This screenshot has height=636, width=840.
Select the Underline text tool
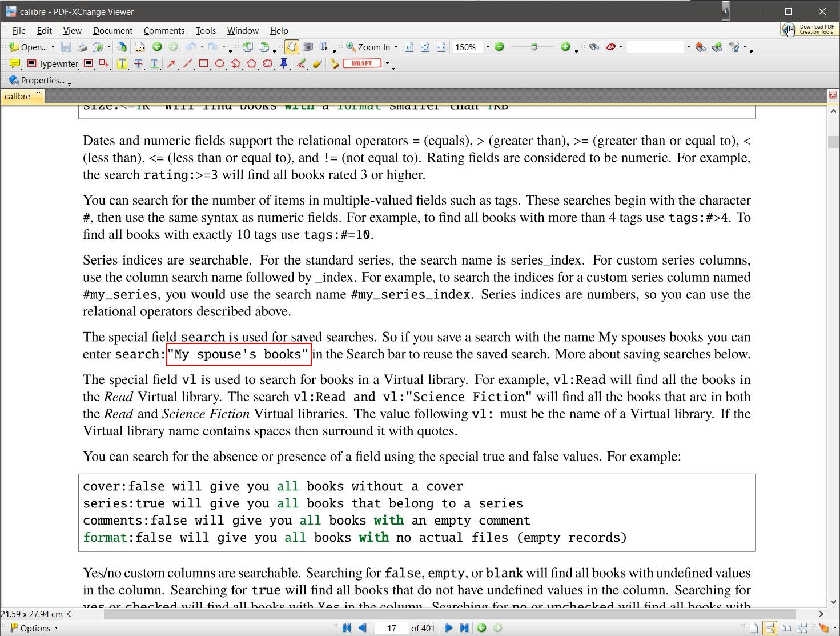154,63
